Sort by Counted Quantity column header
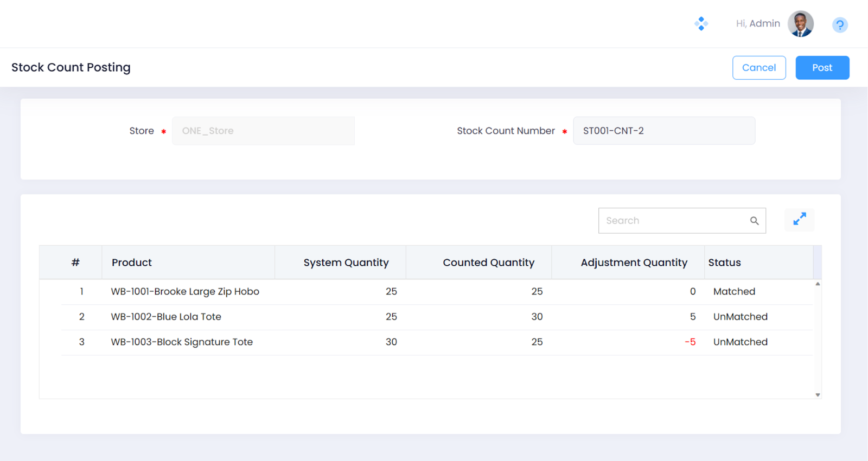The width and height of the screenshot is (868, 461). pyautogui.click(x=488, y=262)
